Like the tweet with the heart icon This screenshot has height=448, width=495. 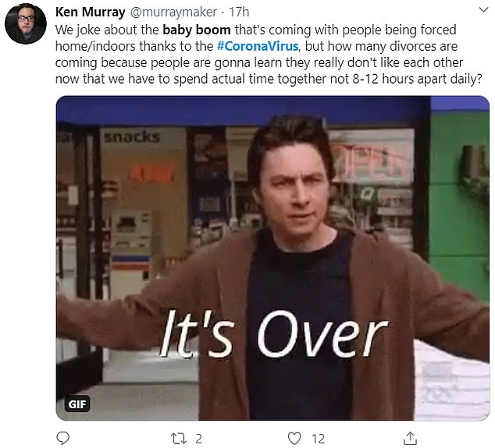(294, 439)
